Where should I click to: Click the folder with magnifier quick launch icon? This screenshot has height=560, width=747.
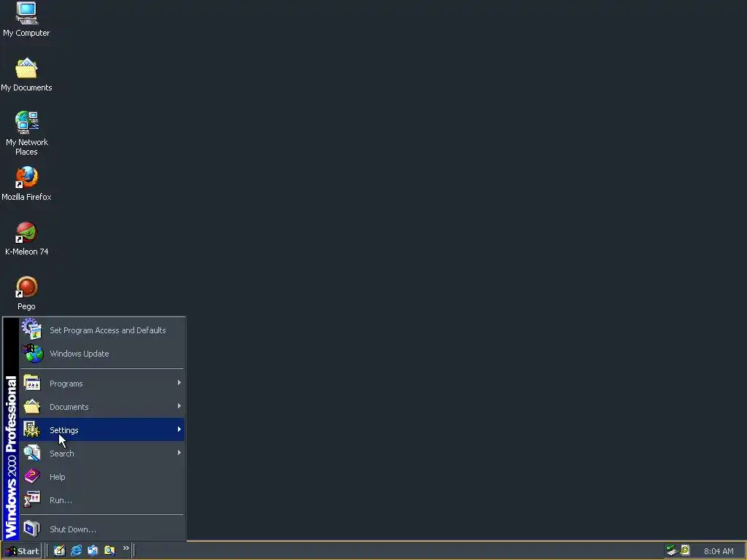tap(109, 551)
